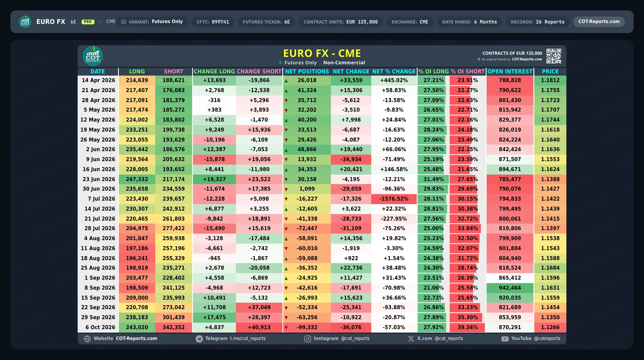
Task: Click the -1576.52% net change cell
Action: pyautogui.click(x=394, y=199)
